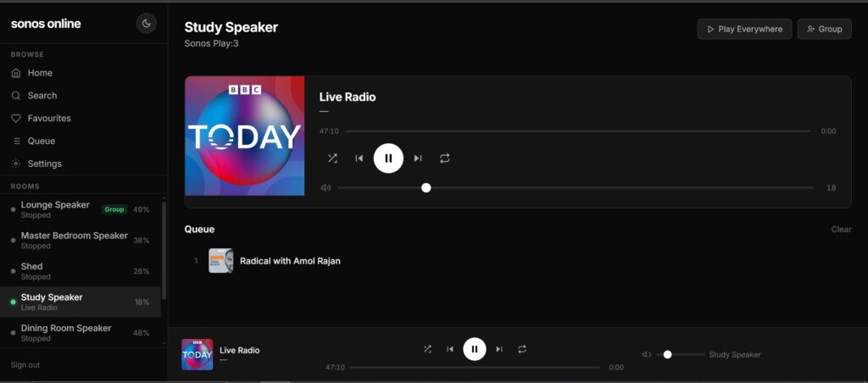Open Search in the sidebar
The width and height of the screenshot is (868, 383).
(x=84, y=96)
